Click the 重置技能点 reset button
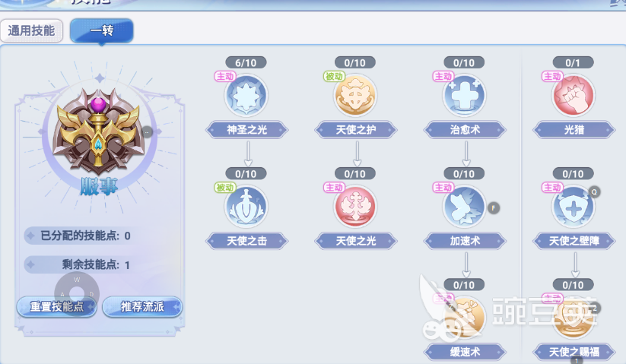The width and height of the screenshot is (626, 364). 57,306
